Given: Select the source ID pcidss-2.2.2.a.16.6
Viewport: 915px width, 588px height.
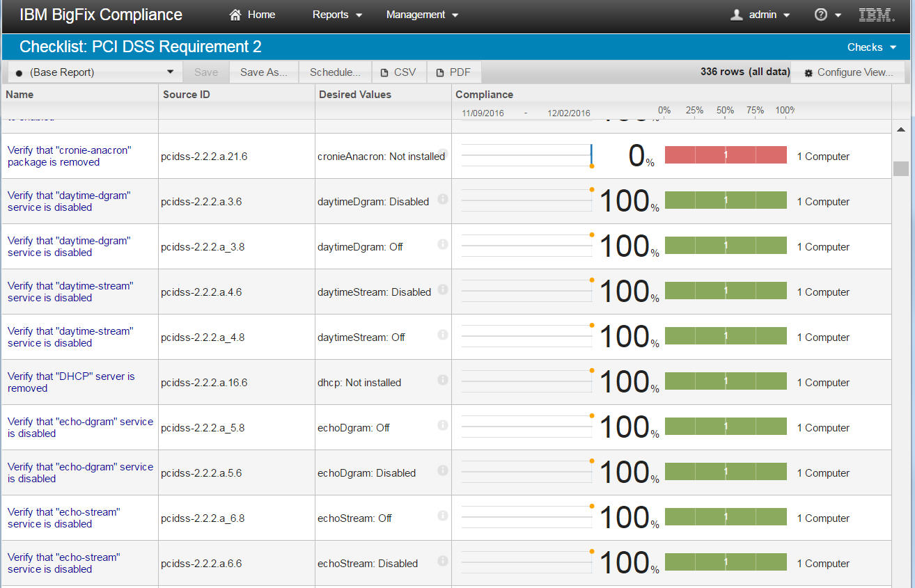Looking at the screenshot, I should click(204, 383).
